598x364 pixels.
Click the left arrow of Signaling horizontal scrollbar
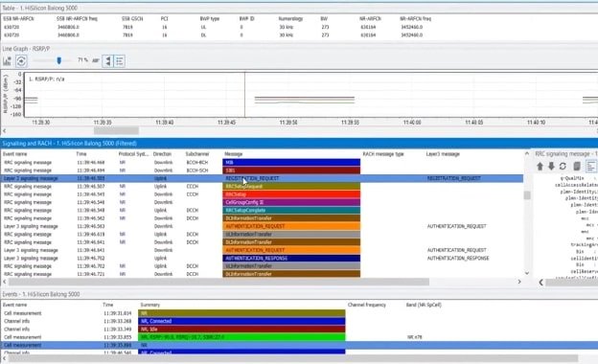tap(4, 282)
